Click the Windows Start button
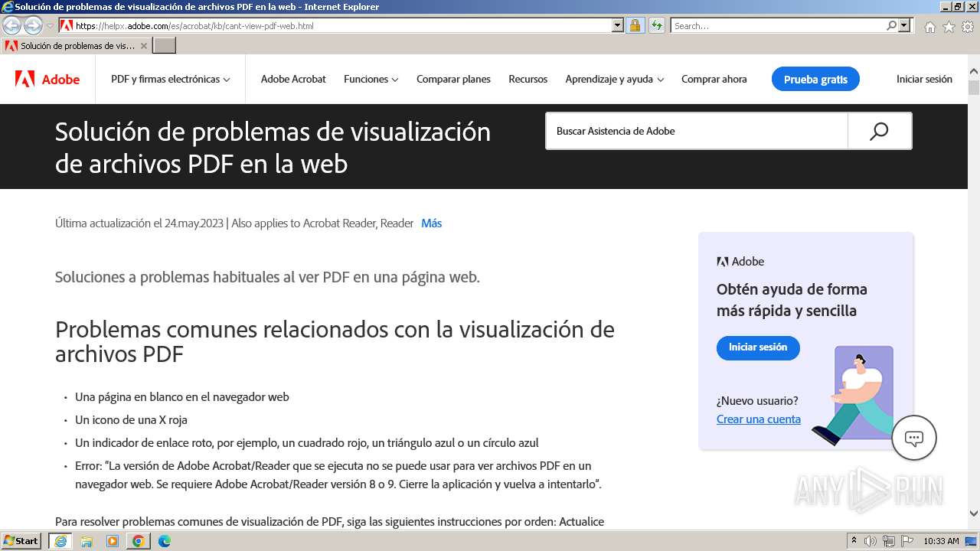The height and width of the screenshot is (551, 980). [x=21, y=541]
